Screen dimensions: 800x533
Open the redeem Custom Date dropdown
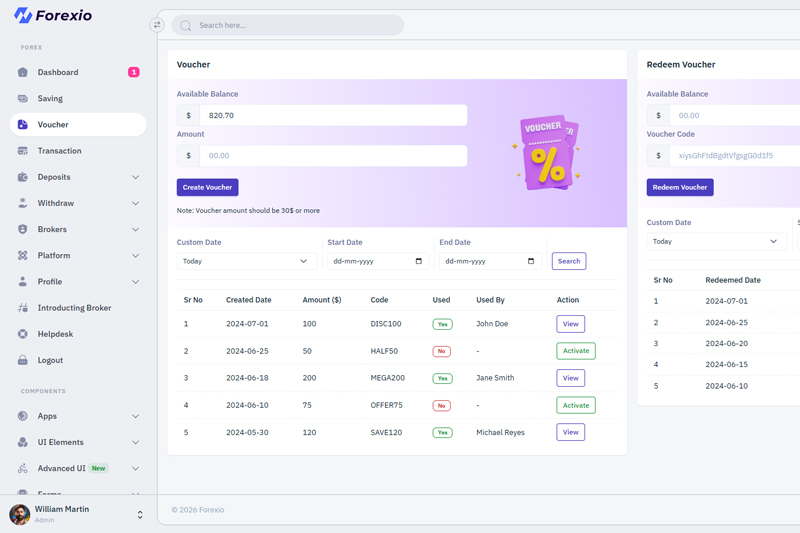715,241
